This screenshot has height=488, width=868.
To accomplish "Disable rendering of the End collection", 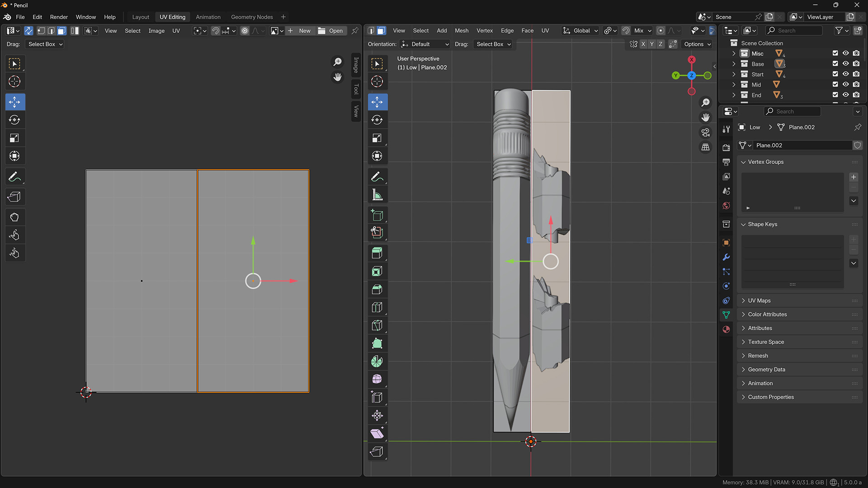I will coord(856,95).
